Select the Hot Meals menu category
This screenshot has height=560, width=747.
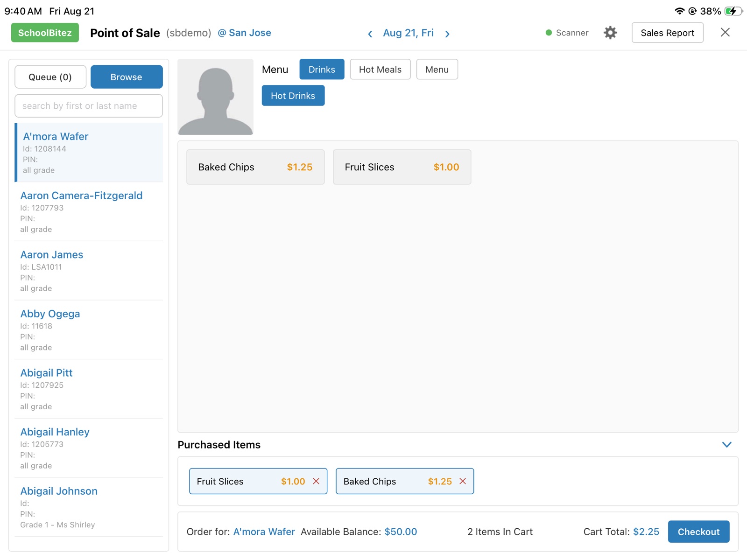point(380,69)
